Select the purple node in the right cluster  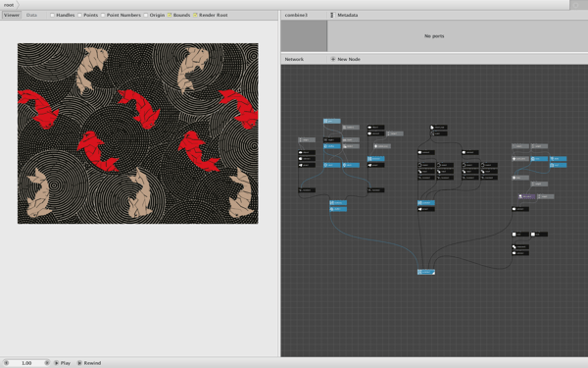click(526, 196)
